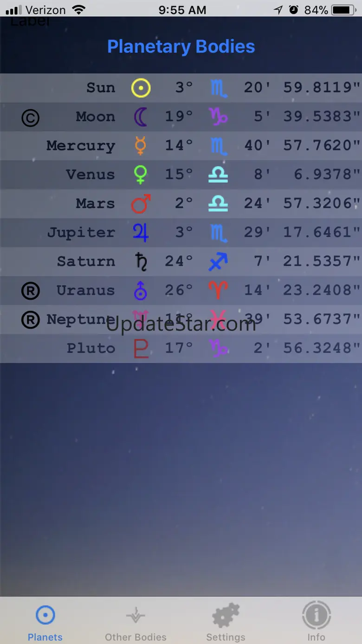Select the orange Mercury glyph
Image resolution: width=362 pixels, height=644 pixels.
(x=141, y=145)
